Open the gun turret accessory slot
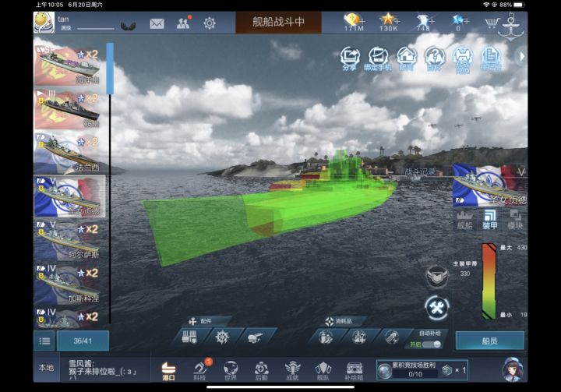This screenshot has height=392, width=561. point(255,337)
